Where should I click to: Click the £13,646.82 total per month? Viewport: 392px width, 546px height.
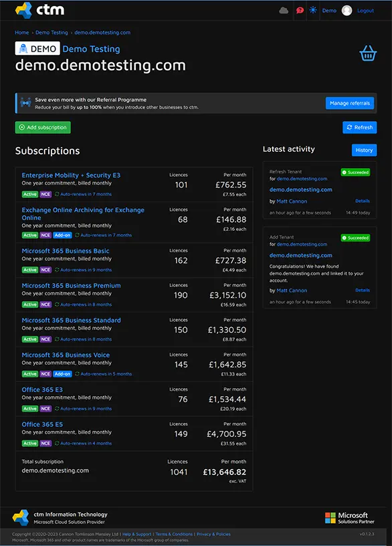(225, 472)
